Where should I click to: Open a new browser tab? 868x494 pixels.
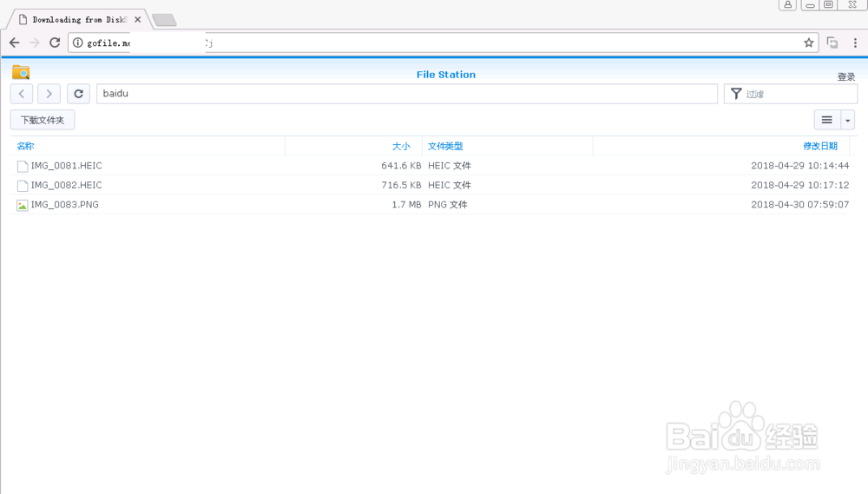[x=164, y=20]
